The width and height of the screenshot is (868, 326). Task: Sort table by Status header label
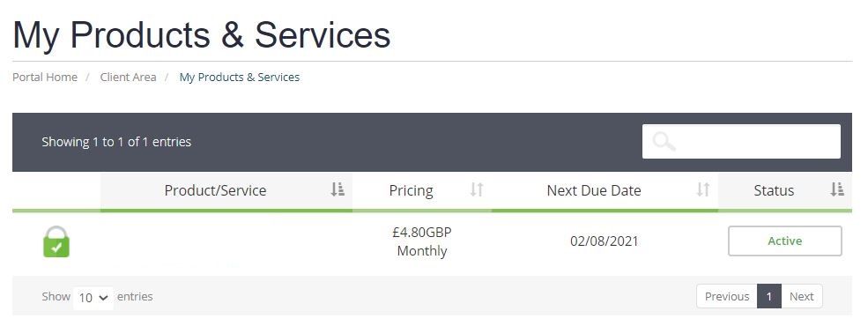tap(774, 190)
